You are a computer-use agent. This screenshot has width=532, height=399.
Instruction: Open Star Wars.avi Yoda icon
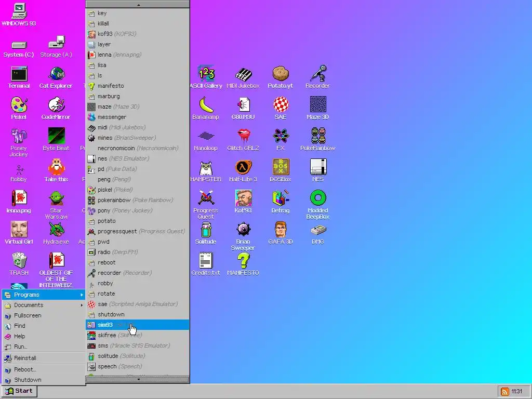click(56, 205)
